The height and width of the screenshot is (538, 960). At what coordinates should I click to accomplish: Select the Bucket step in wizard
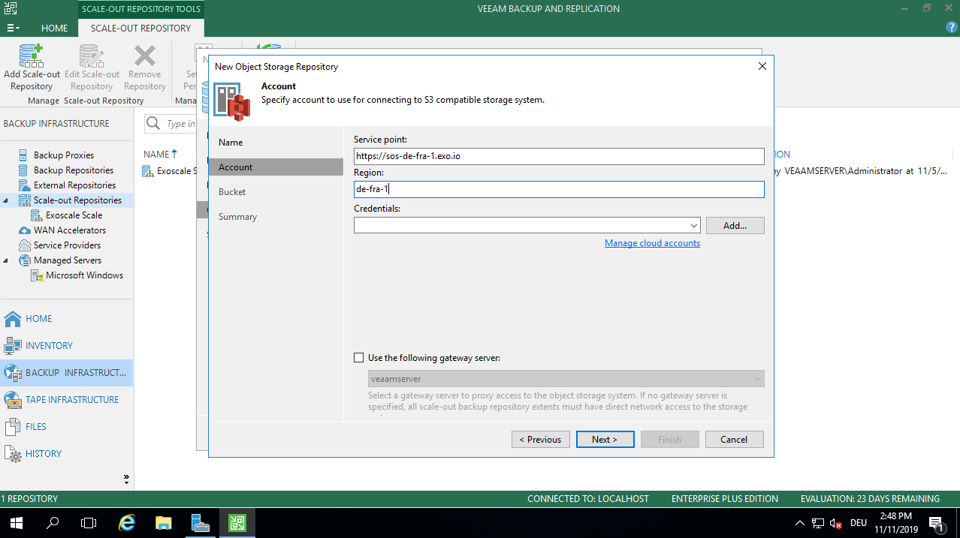(232, 192)
